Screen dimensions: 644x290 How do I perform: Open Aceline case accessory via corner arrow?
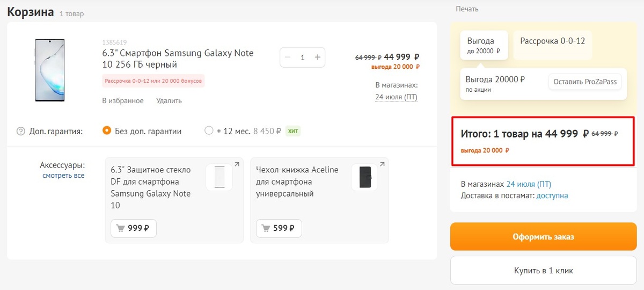coord(382,164)
